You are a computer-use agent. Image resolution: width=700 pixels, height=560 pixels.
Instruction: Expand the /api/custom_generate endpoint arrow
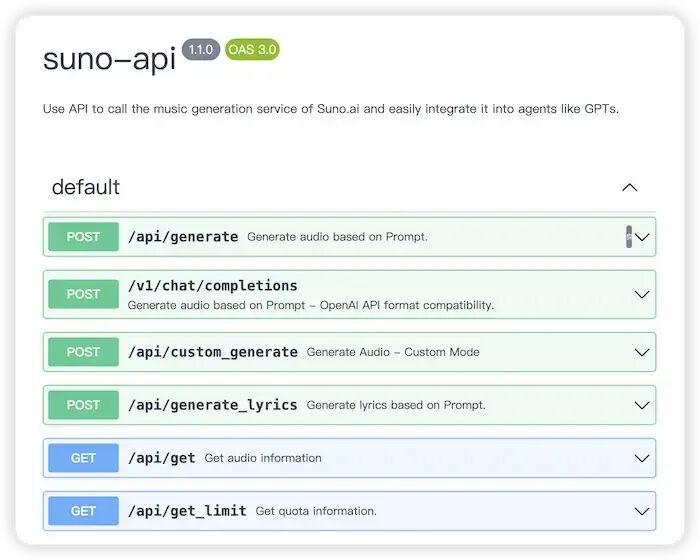(x=642, y=352)
